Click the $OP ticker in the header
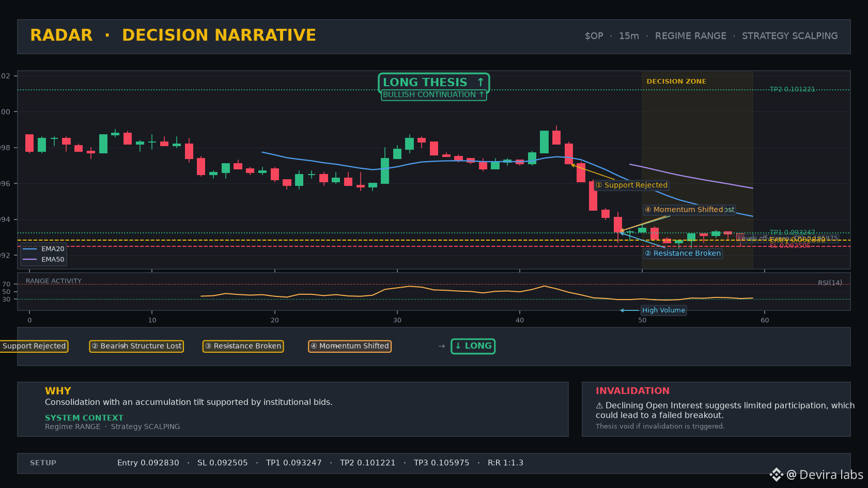868x488 pixels. coord(594,36)
